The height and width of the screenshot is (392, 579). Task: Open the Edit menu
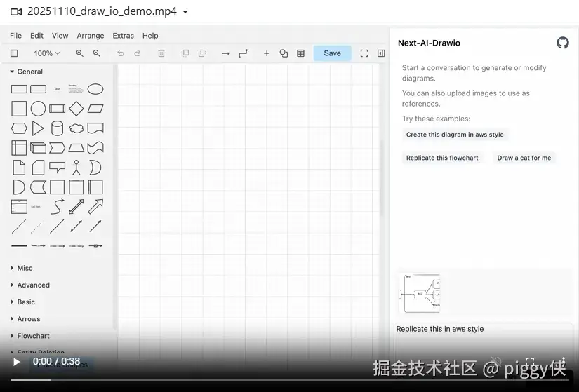pyautogui.click(x=36, y=36)
